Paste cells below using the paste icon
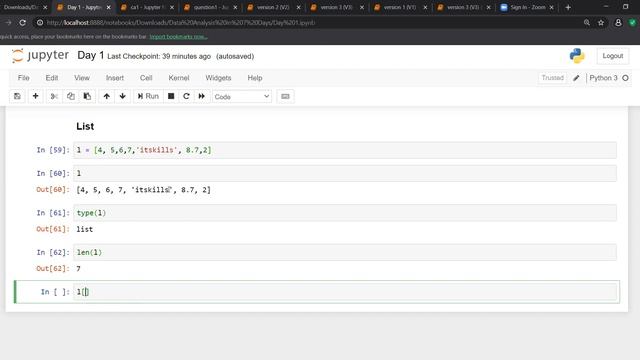The height and width of the screenshot is (360, 640). pos(87,96)
